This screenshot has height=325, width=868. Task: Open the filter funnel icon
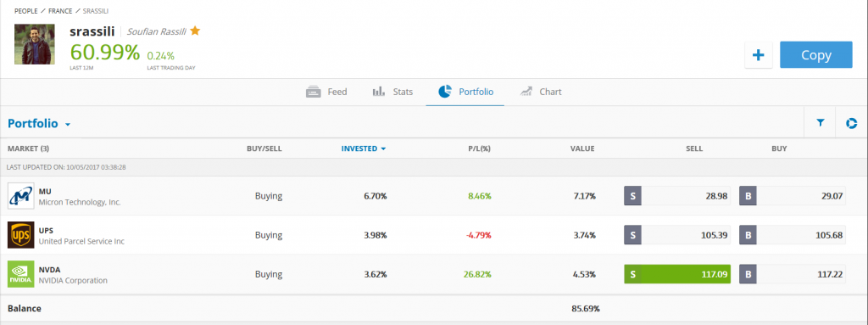click(821, 123)
